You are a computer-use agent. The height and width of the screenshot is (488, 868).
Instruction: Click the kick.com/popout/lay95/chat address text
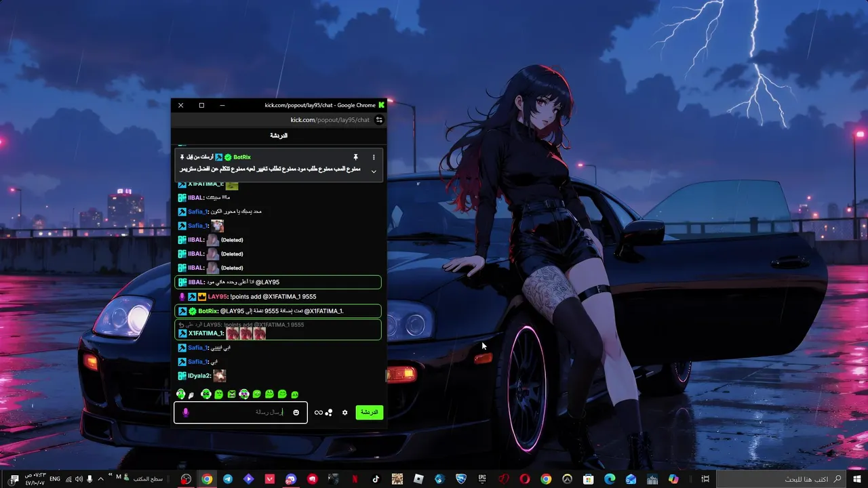click(330, 120)
